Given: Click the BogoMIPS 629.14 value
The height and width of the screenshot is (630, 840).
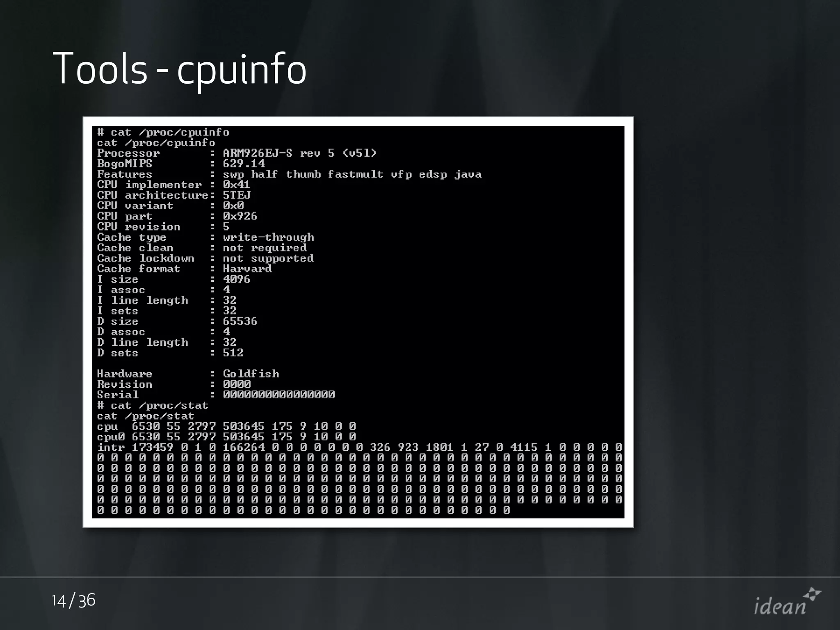Looking at the screenshot, I should click(244, 164).
